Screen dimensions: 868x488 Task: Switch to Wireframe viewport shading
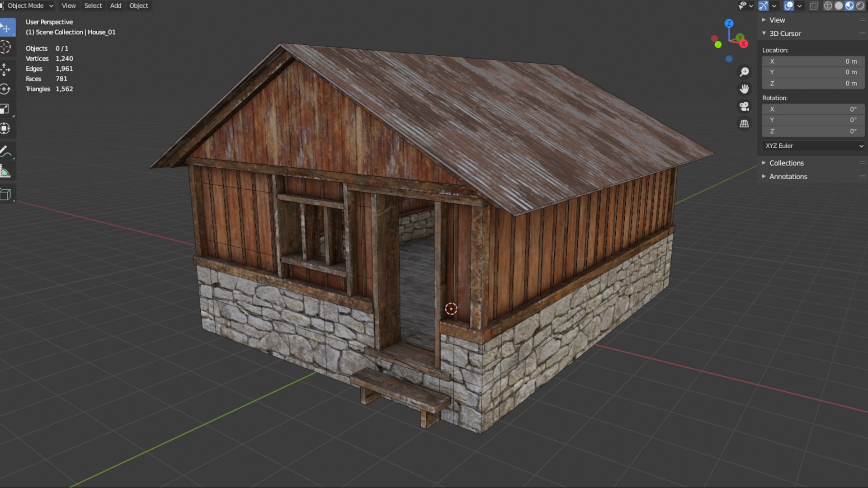(828, 5)
